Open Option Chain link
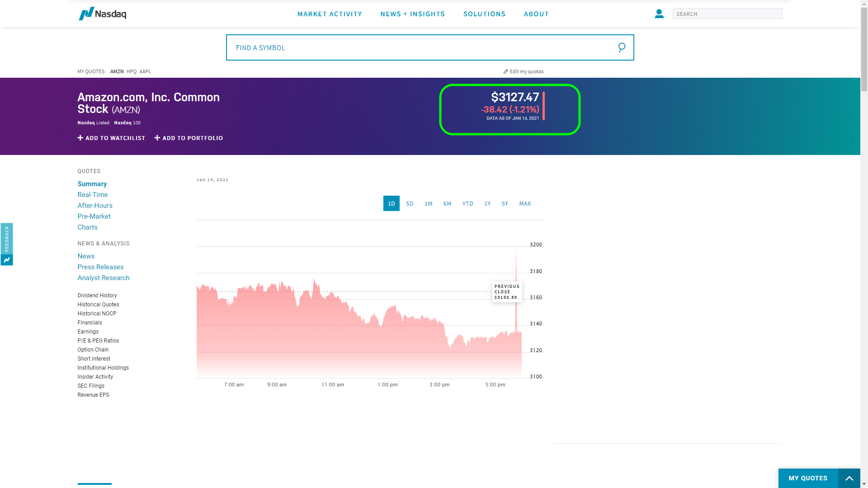The image size is (868, 488). click(x=93, y=350)
